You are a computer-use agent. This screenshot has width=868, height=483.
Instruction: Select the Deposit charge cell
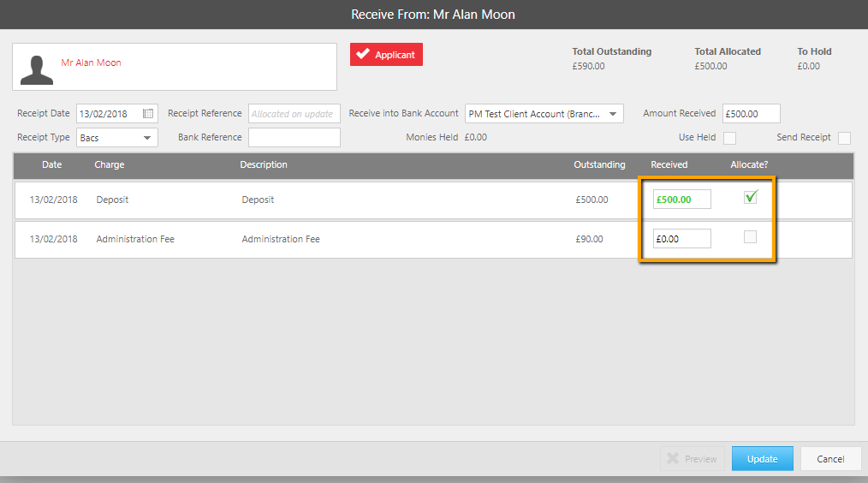(x=112, y=200)
